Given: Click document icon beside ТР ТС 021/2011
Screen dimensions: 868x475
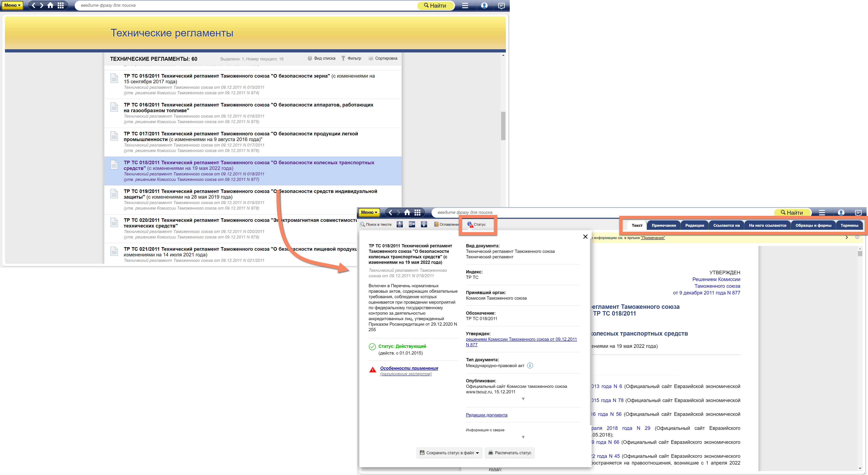Looking at the screenshot, I should pos(114,251).
